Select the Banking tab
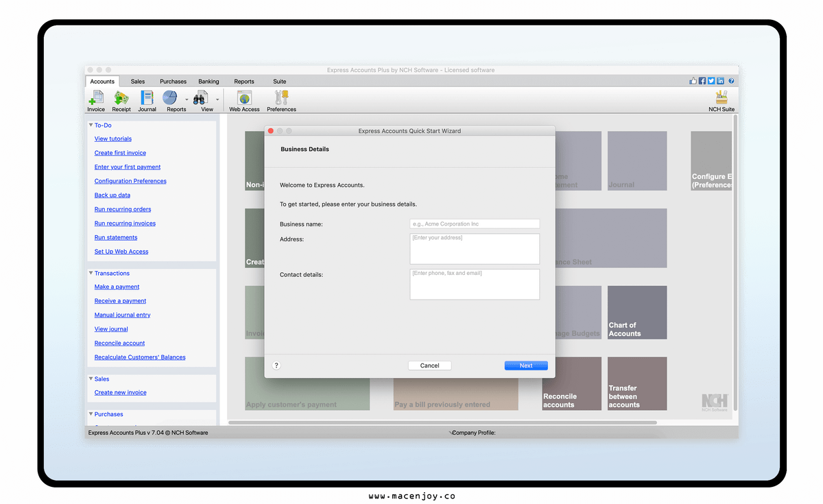 [208, 82]
